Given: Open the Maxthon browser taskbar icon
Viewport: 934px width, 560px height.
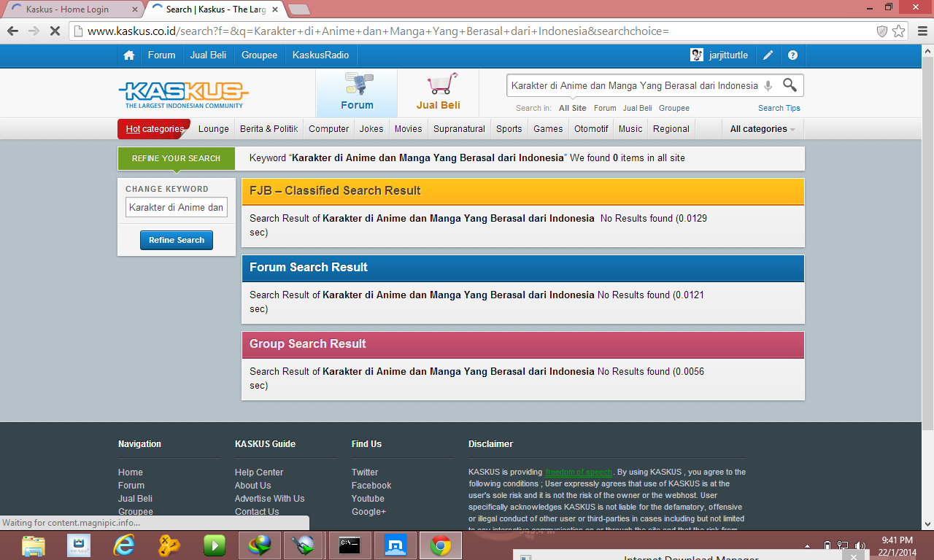Looking at the screenshot, I should (395, 545).
